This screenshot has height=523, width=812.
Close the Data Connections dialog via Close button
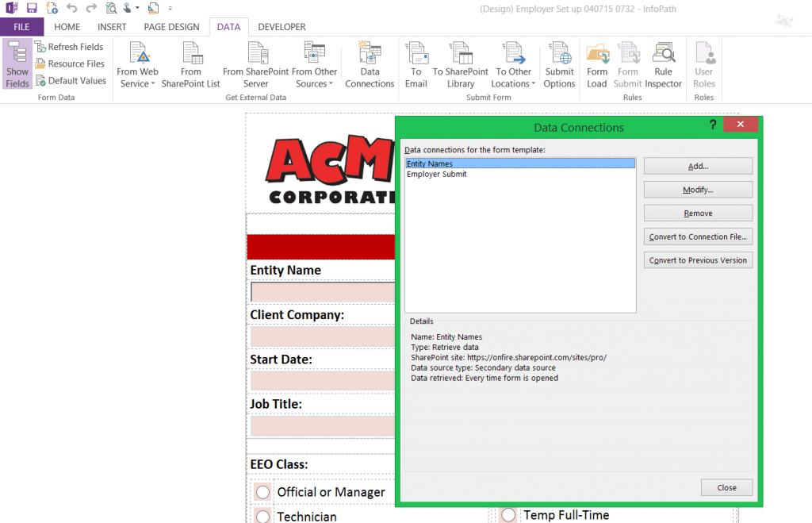click(726, 487)
